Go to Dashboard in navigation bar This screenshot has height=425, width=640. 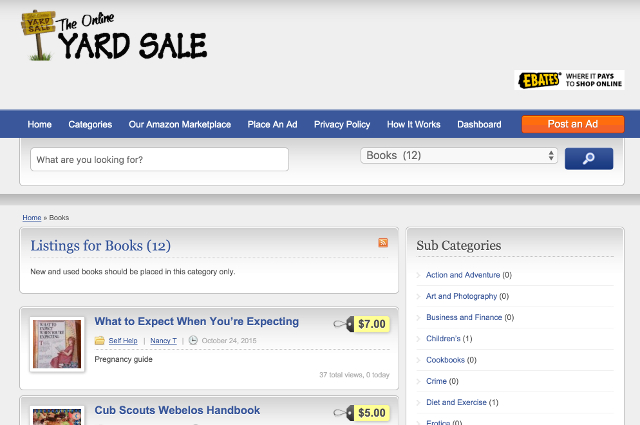[x=479, y=125]
